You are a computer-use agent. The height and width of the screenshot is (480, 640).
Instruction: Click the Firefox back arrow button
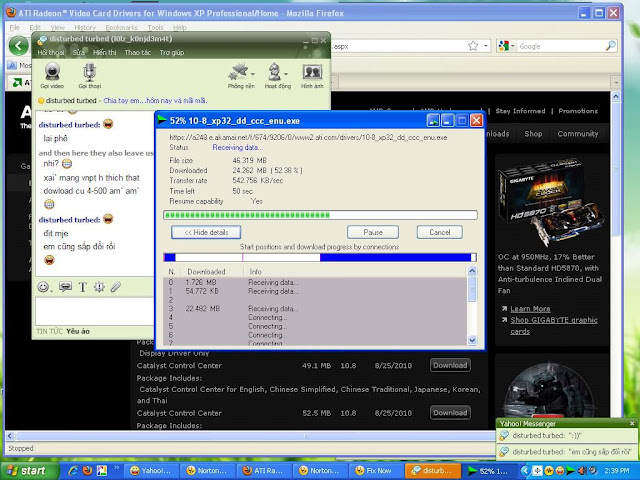click(18, 47)
